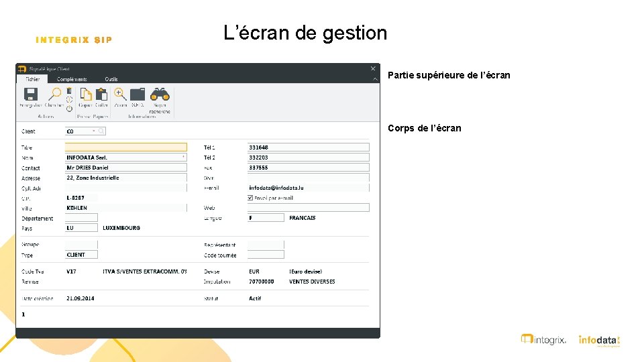
Task: Open the Outils tab
Action: pos(111,79)
